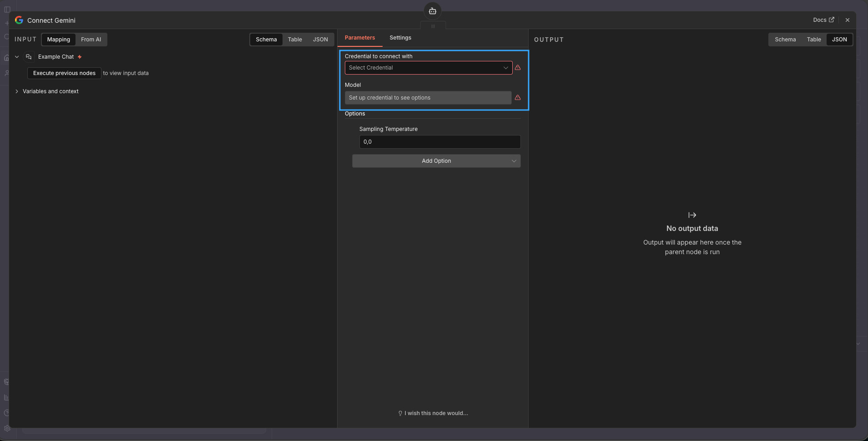Close the Connect Gemini node panel
The height and width of the screenshot is (441, 868).
pyautogui.click(x=847, y=20)
